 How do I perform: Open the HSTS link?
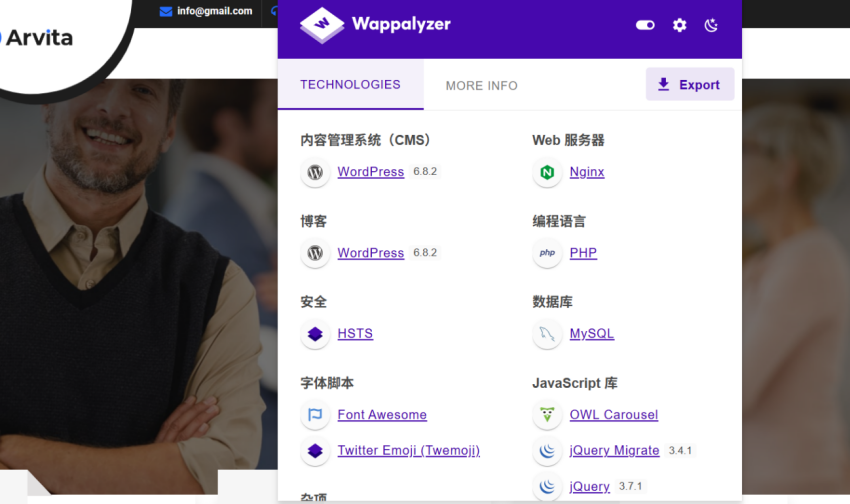355,333
